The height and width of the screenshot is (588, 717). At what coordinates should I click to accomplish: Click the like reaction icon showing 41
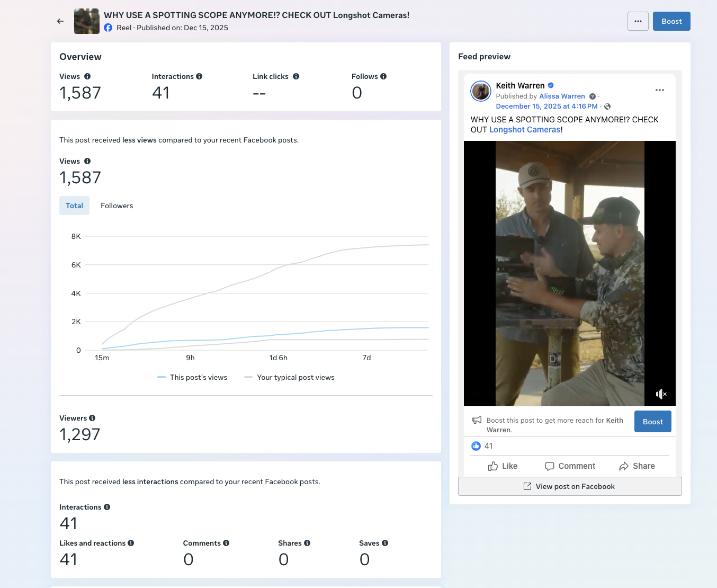click(x=476, y=446)
